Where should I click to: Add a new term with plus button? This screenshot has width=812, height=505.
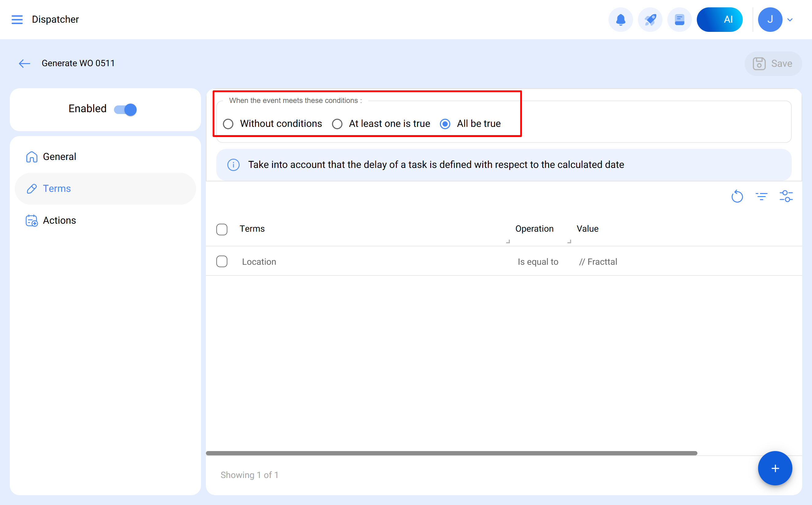775,468
